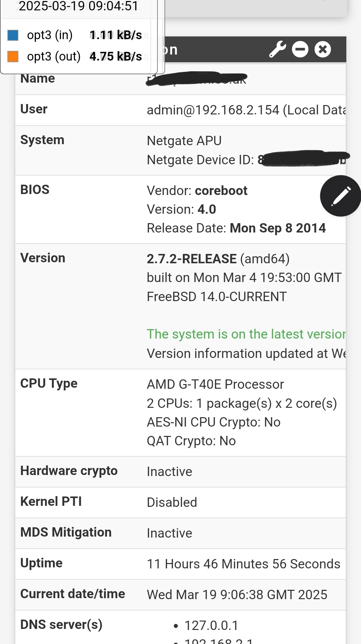
Task: Click the green latest version status text
Action: point(246,334)
